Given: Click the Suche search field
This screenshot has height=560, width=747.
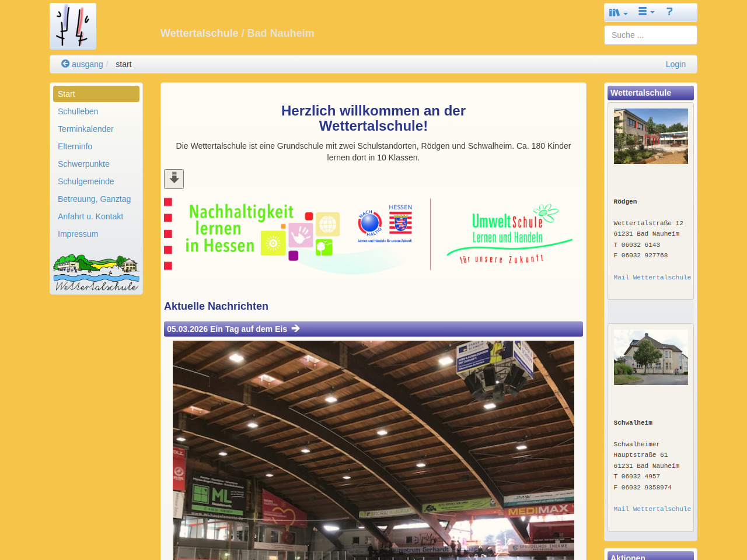Looking at the screenshot, I should [x=650, y=35].
